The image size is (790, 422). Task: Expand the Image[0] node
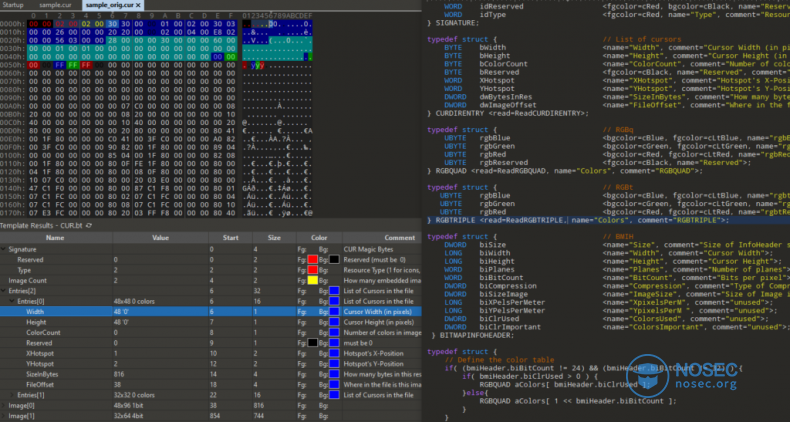point(4,405)
